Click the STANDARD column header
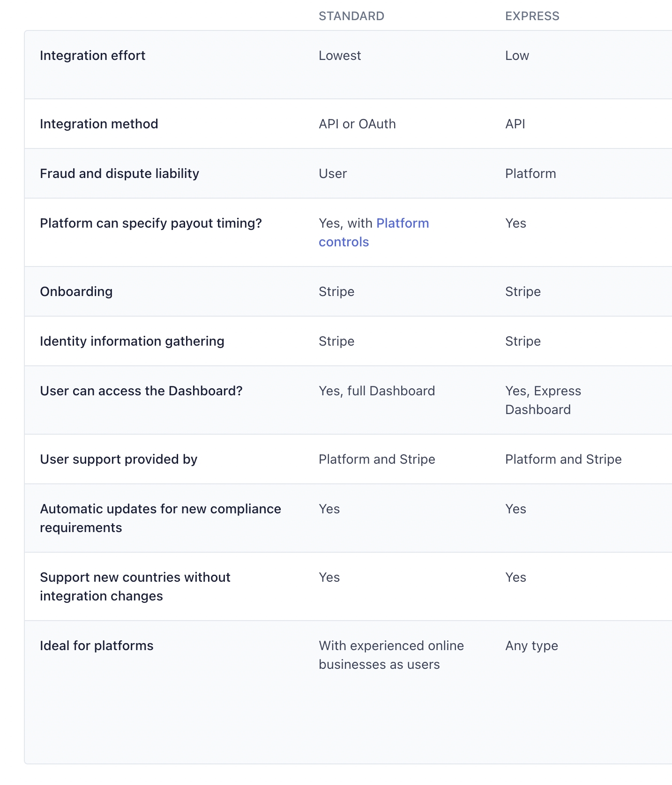 [x=351, y=16]
